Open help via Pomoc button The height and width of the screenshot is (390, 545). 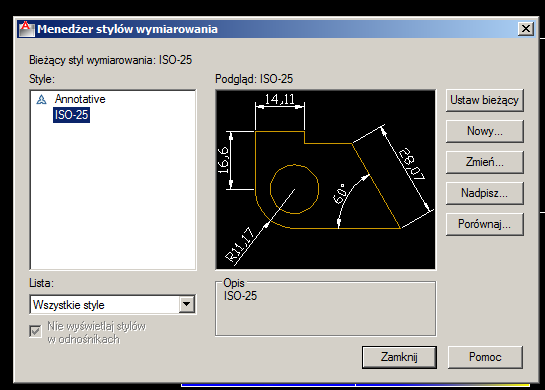[485, 357]
